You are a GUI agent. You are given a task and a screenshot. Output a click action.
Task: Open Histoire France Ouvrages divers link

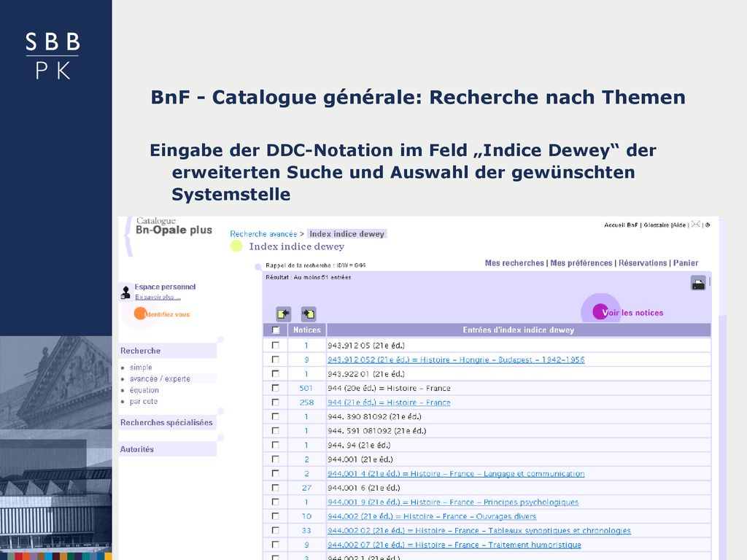tap(432, 516)
